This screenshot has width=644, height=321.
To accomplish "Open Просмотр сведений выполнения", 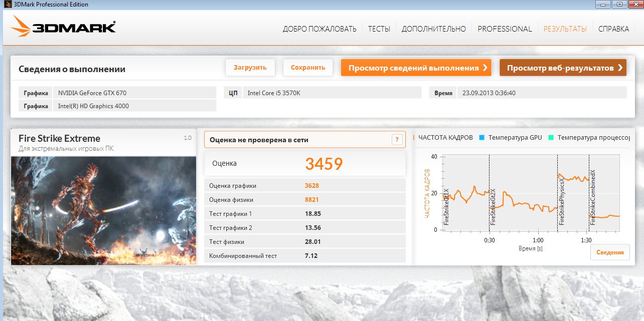I will (x=416, y=68).
